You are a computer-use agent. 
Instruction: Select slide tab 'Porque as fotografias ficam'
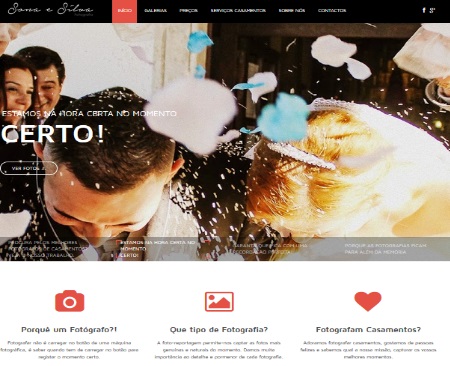click(x=386, y=249)
